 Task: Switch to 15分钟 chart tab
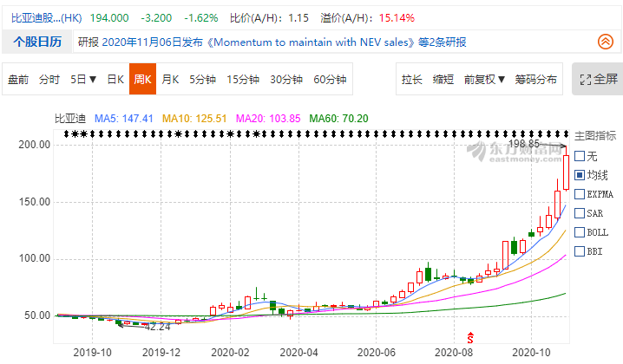243,80
